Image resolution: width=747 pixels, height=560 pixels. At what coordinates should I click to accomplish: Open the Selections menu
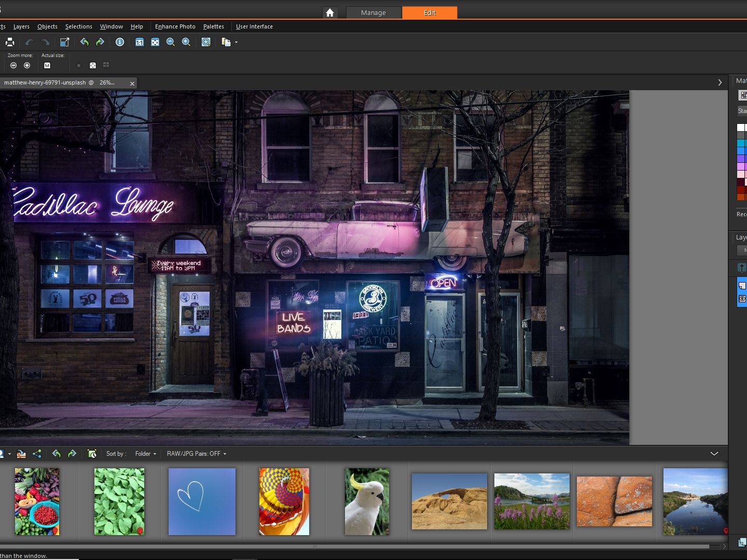[79, 26]
